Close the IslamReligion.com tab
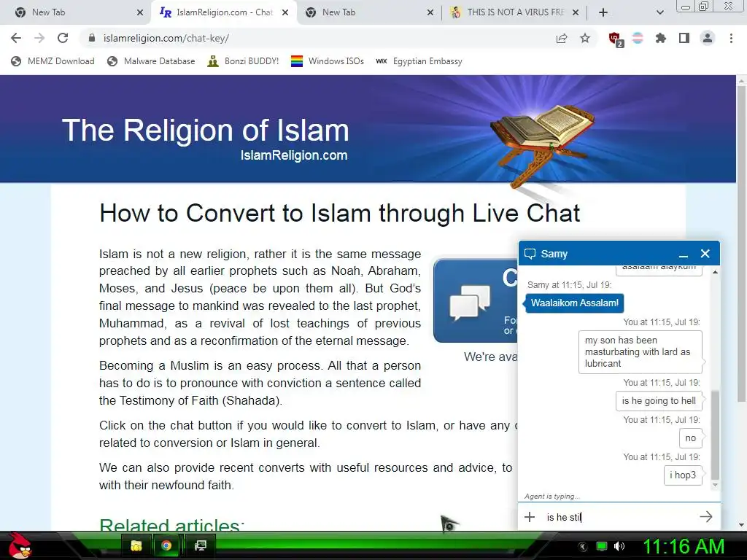 [x=285, y=12]
